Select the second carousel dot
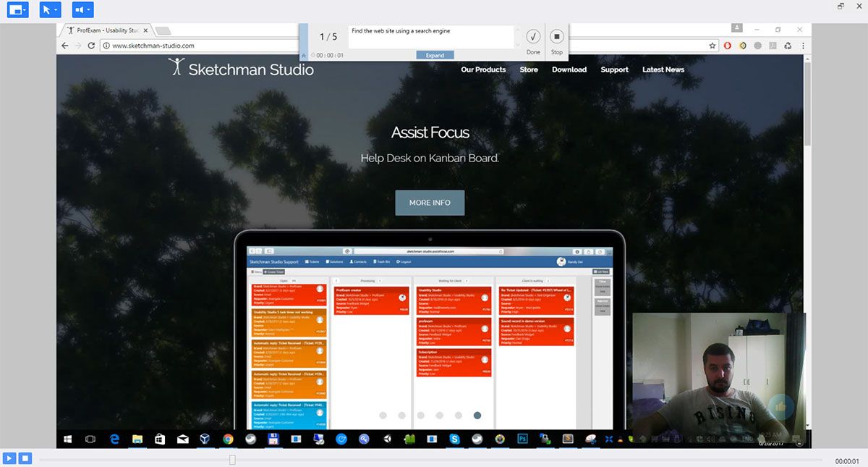868x467 pixels. pos(401,416)
